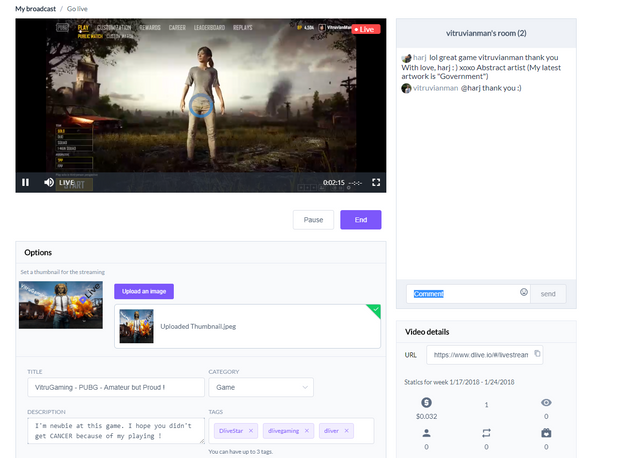Click the in-game REPLAYS tab in video
The height and width of the screenshot is (458, 640).
point(242,28)
